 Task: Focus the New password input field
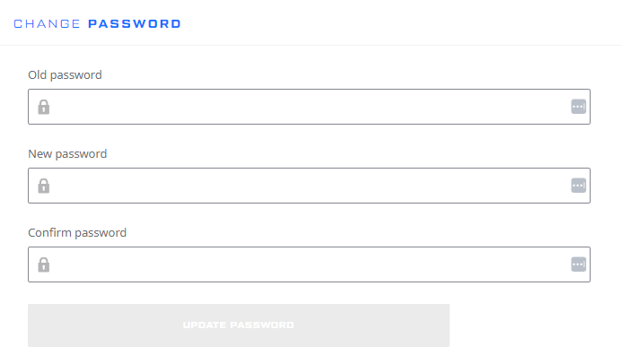[309, 186]
